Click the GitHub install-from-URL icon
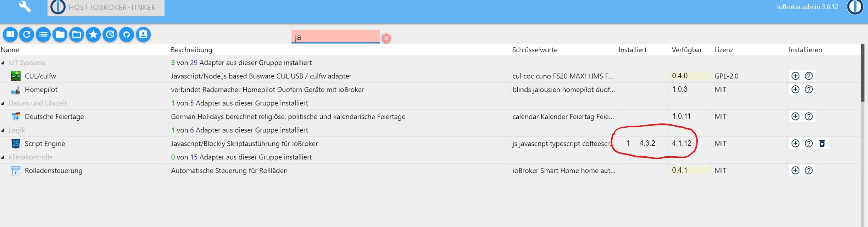The height and width of the screenshot is (227, 868). pyautogui.click(x=127, y=34)
